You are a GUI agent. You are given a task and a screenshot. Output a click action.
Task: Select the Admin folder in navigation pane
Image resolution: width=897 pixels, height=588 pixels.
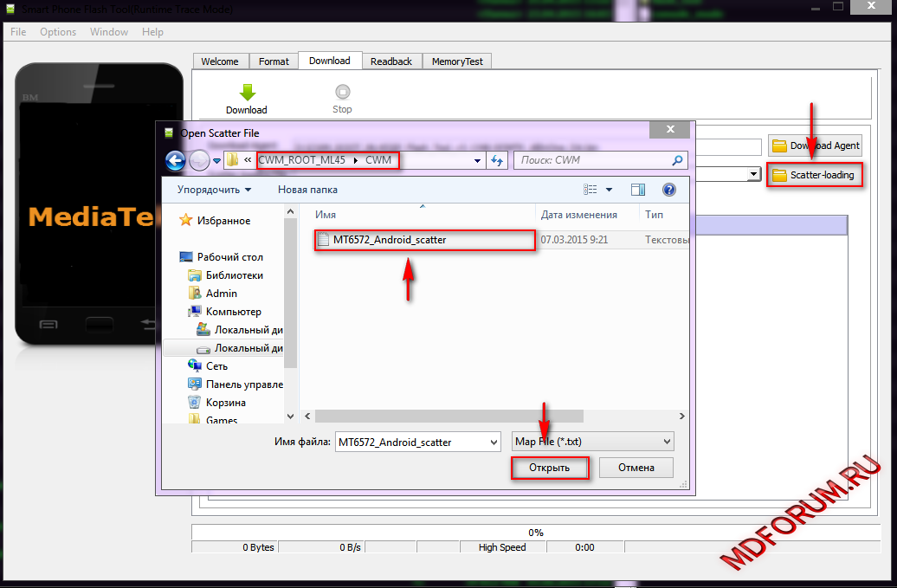pos(222,294)
